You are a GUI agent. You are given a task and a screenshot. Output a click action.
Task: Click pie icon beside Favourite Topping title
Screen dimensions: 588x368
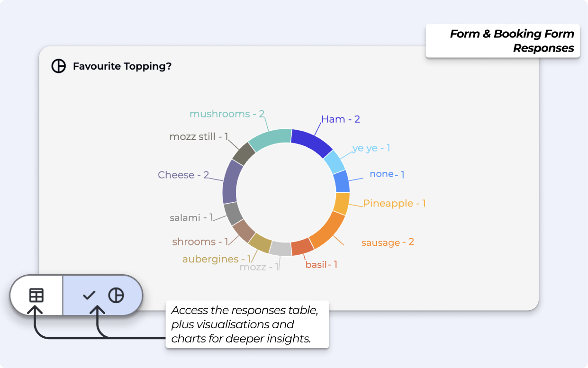point(58,66)
